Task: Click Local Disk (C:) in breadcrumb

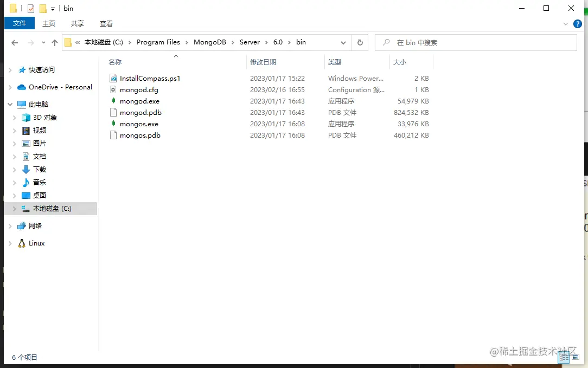Action: (104, 42)
